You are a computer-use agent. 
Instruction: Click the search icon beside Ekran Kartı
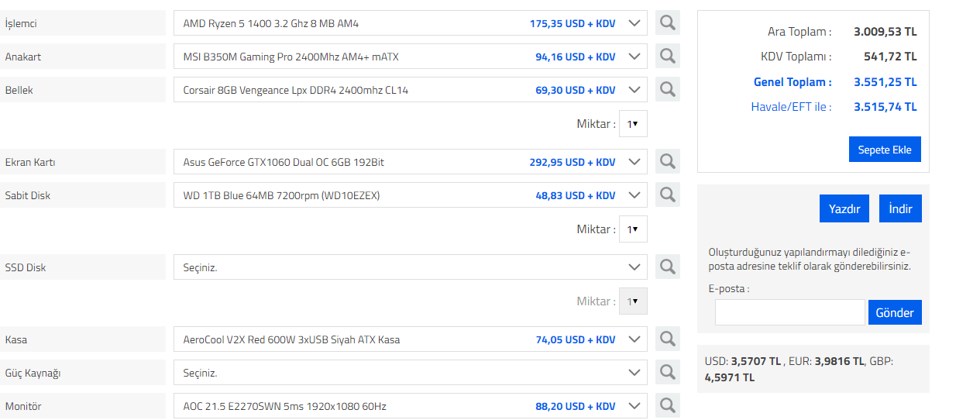pyautogui.click(x=667, y=162)
